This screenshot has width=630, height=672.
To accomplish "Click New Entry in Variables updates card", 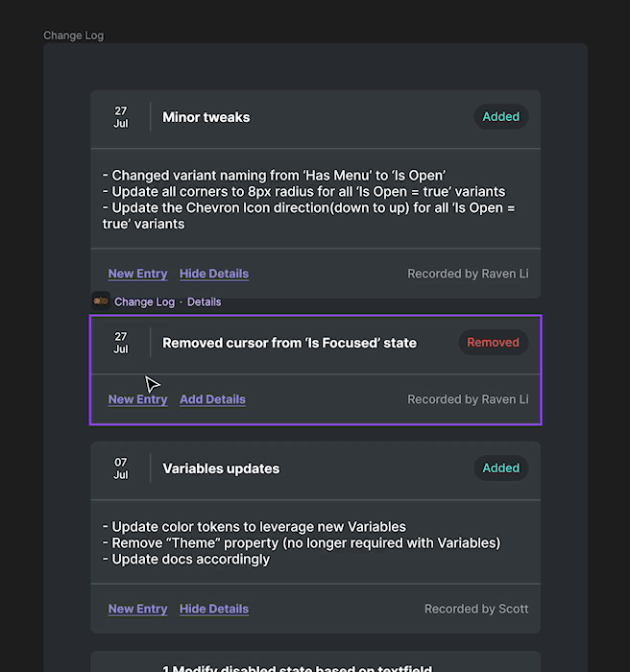I will [137, 609].
